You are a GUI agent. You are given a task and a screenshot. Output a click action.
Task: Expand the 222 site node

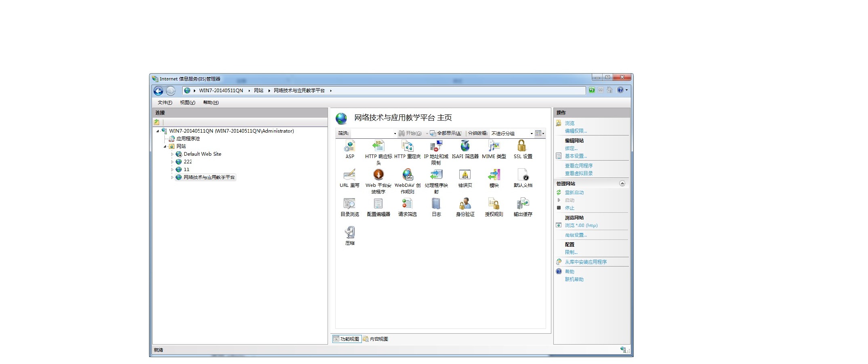pos(172,162)
